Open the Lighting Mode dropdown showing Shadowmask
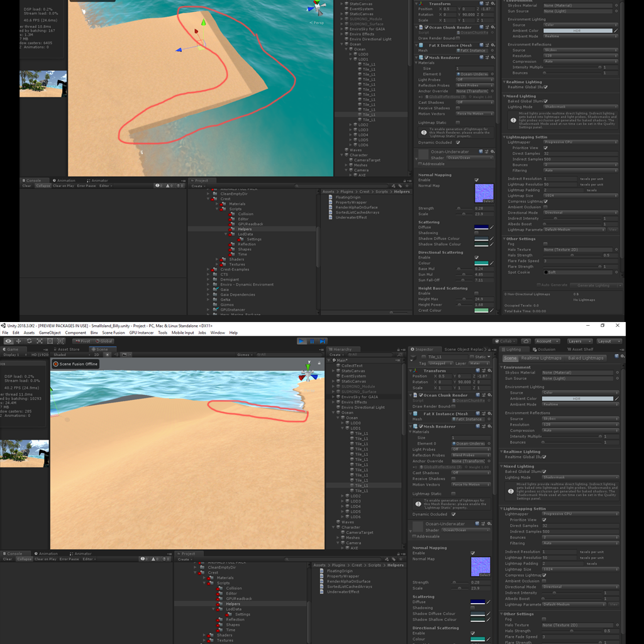Screen dimensions: 644x644 (580, 477)
